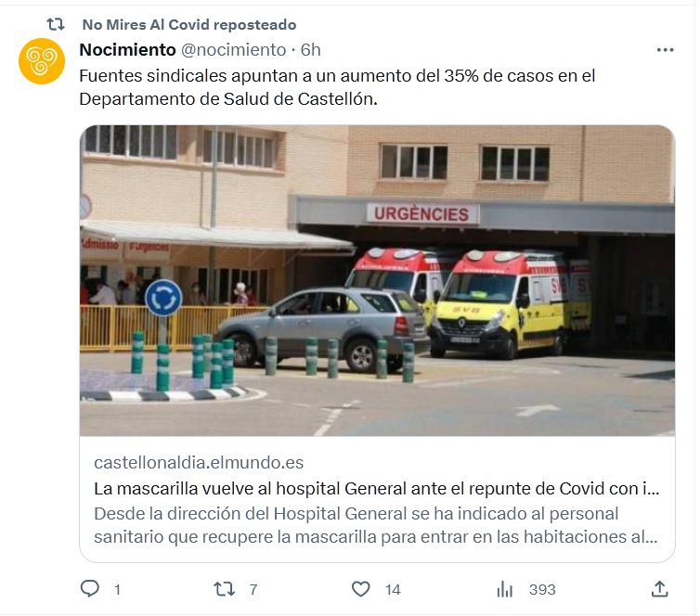Image resolution: width=700 pixels, height=616 pixels.
Task: Click the tweet text about 35% aumento
Action: point(337,87)
